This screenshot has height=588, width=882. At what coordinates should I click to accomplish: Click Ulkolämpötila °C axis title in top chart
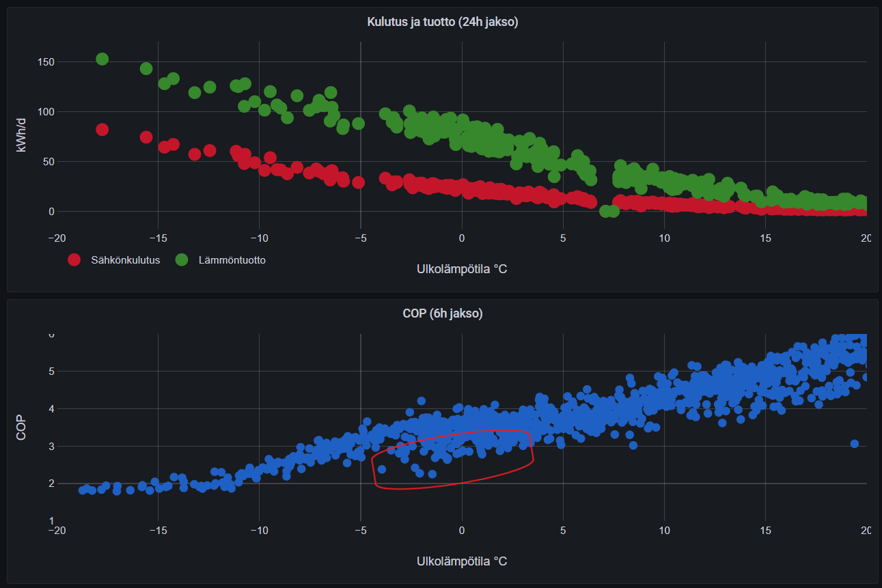(462, 269)
